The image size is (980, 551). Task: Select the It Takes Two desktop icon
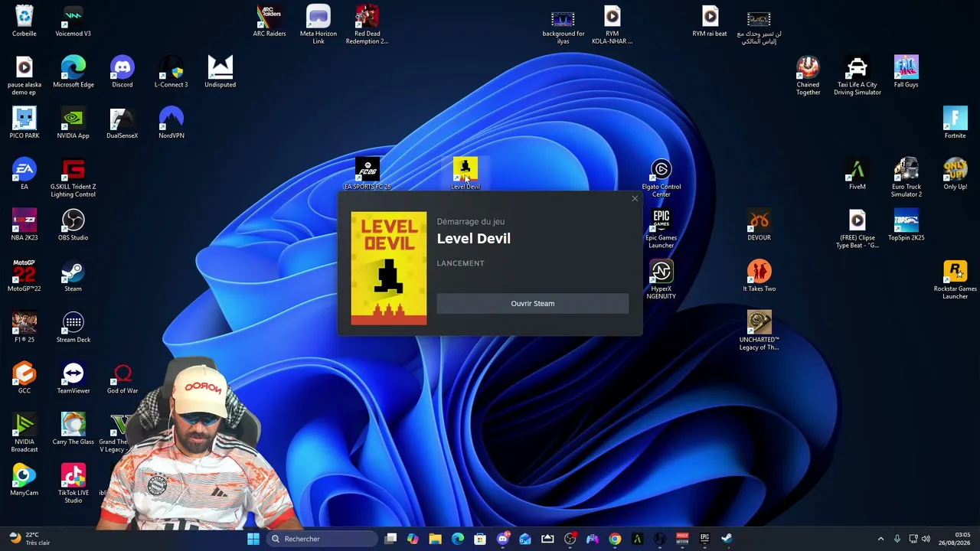pos(759,276)
